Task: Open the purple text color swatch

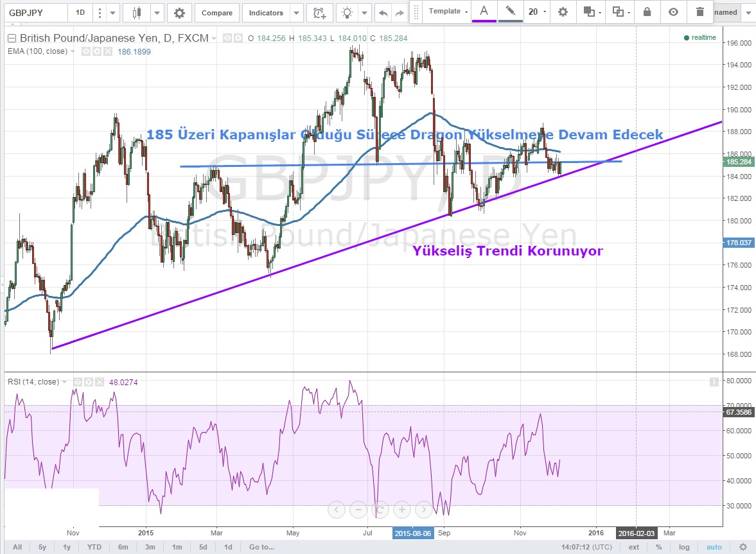Action: pyautogui.click(x=484, y=12)
